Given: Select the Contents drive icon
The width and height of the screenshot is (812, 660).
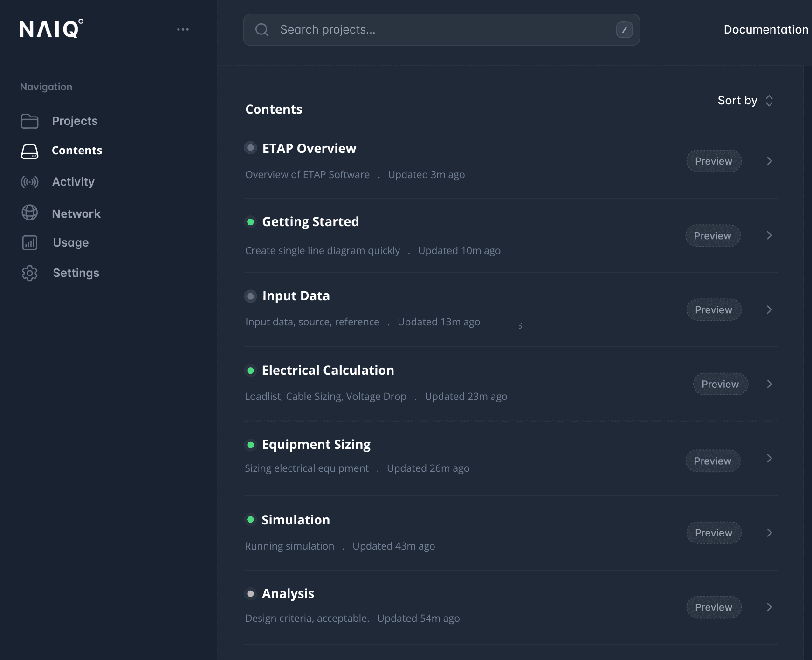Looking at the screenshot, I should tap(29, 151).
